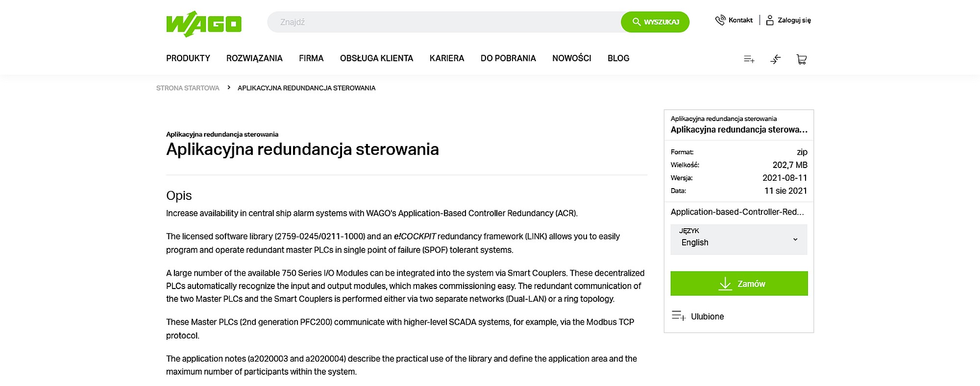Open the Kontakt link
Image resolution: width=980 pixels, height=386 pixels.
pos(740,20)
